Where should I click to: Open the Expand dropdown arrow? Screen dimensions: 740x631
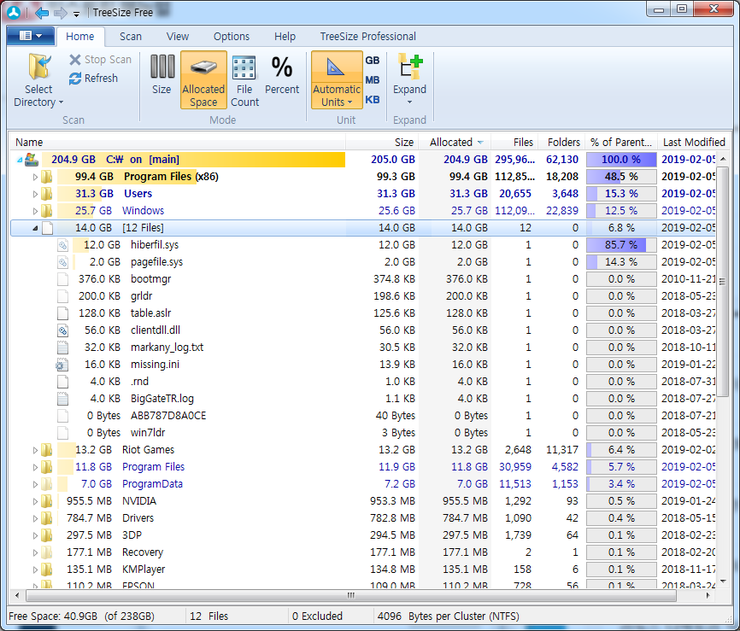pyautogui.click(x=410, y=102)
